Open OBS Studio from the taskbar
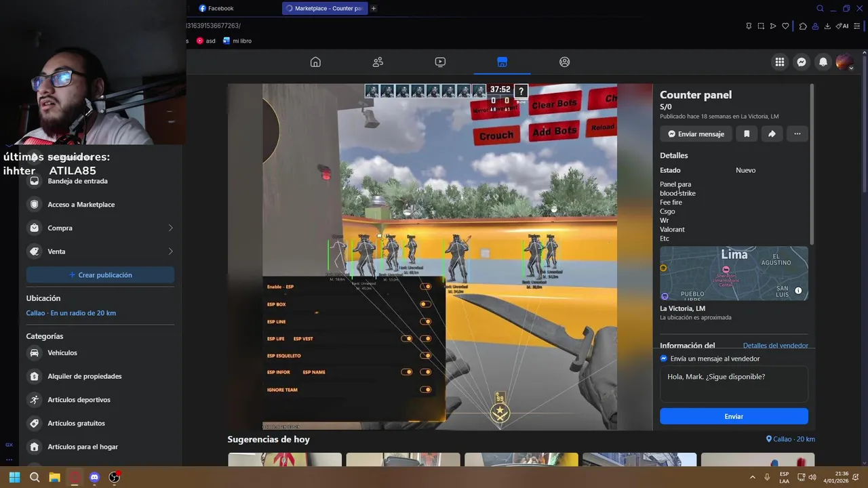Screen dimensions: 868x488 [115, 477]
